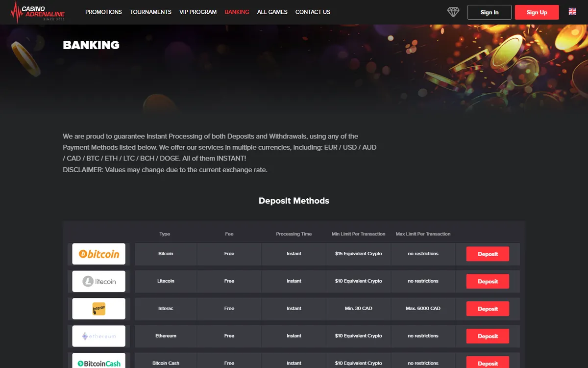Open the language flag selector
The width and height of the screenshot is (588, 368).
572,12
